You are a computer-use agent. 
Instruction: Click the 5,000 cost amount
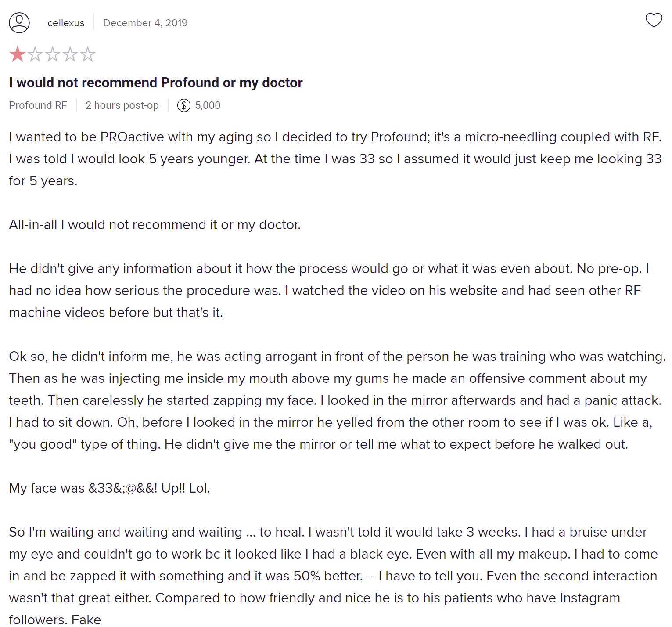208,105
